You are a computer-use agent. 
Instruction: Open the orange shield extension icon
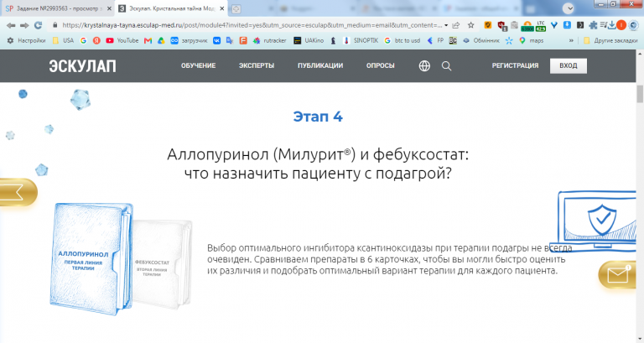[487, 25]
